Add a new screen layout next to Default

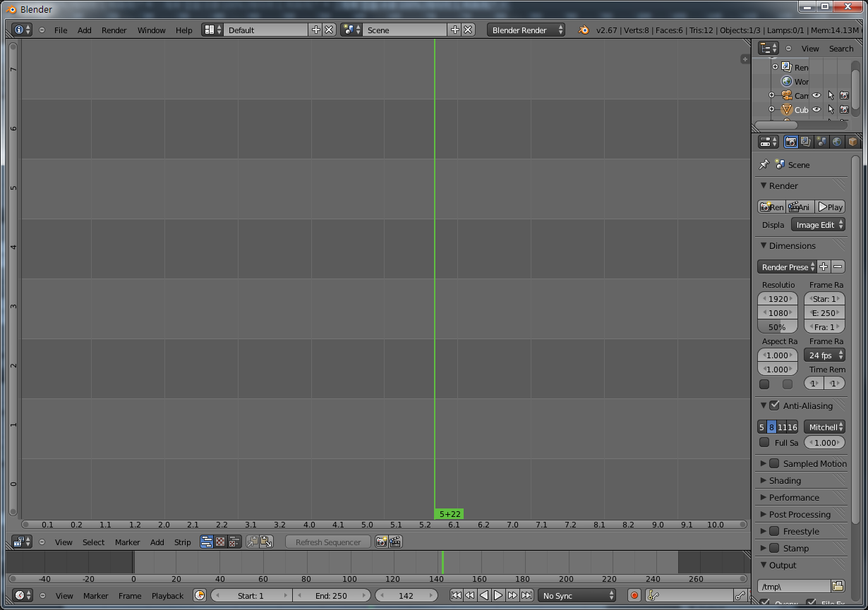pyautogui.click(x=315, y=30)
